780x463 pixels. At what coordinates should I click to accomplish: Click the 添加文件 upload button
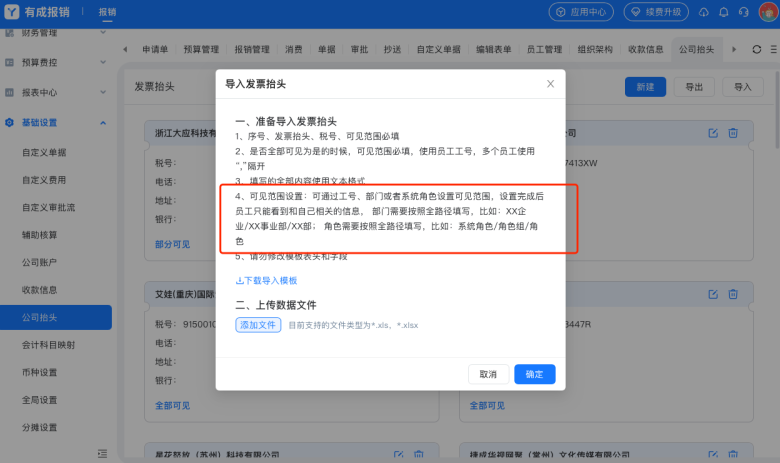pyautogui.click(x=258, y=325)
